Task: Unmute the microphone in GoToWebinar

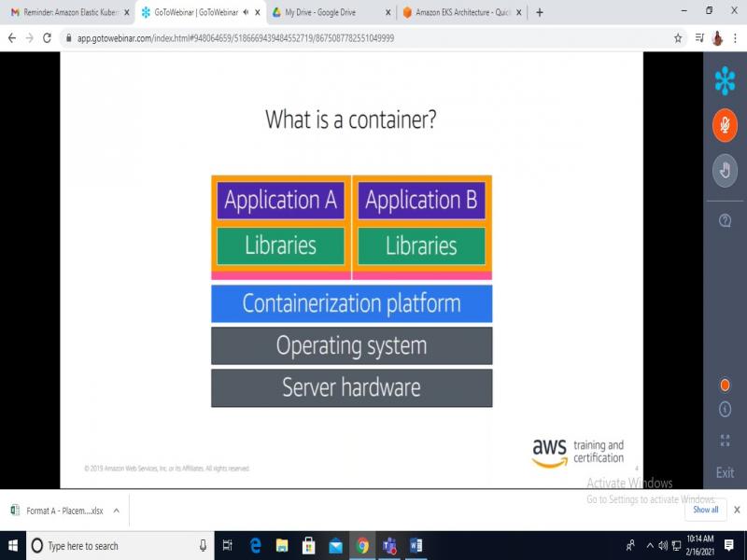Action: click(725, 125)
